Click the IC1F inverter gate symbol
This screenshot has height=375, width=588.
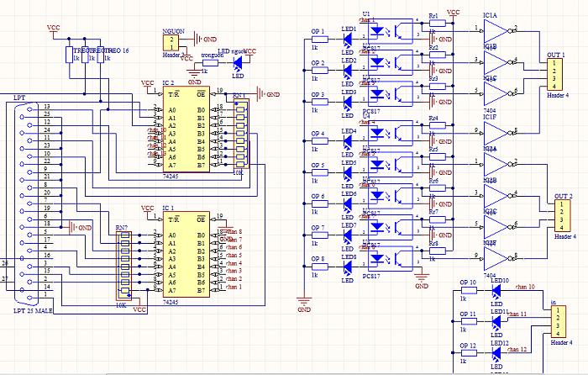pyautogui.click(x=496, y=133)
